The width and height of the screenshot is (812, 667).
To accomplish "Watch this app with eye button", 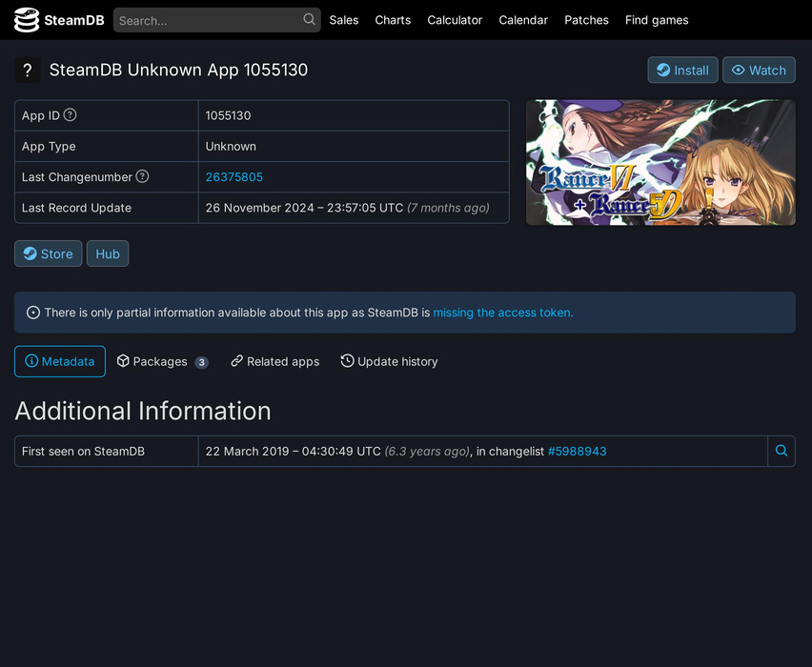I will coord(759,70).
